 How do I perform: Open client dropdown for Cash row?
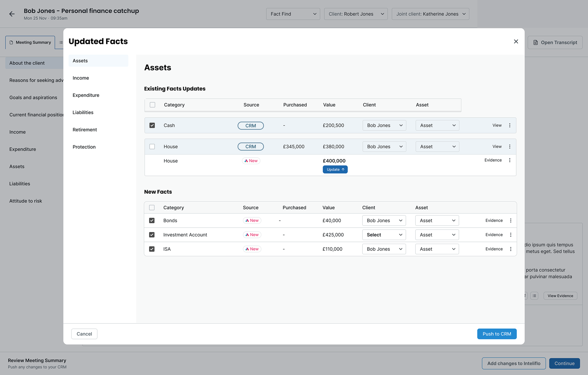tap(384, 125)
